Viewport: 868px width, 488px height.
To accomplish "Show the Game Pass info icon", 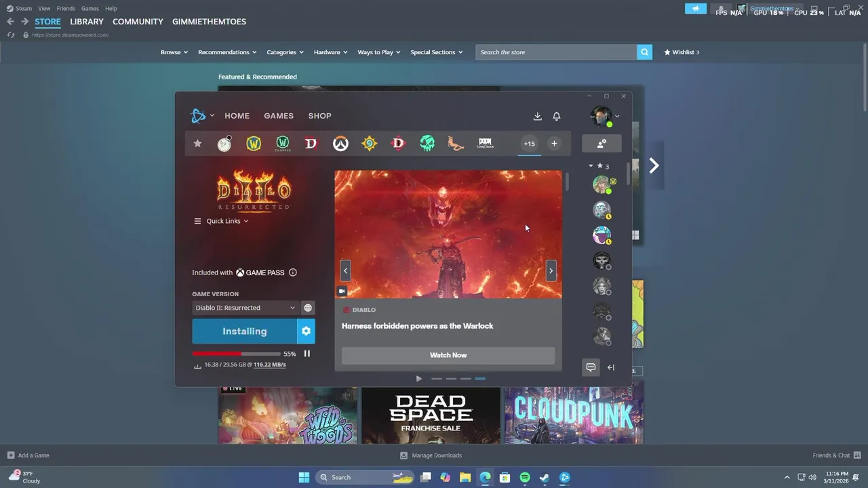I will coord(293,272).
